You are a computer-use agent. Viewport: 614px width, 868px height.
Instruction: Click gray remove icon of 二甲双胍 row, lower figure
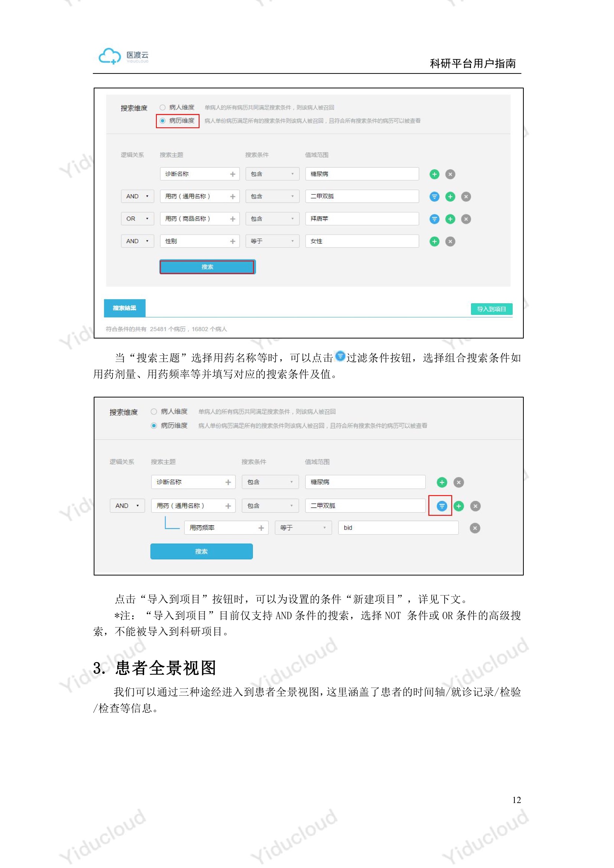click(475, 506)
